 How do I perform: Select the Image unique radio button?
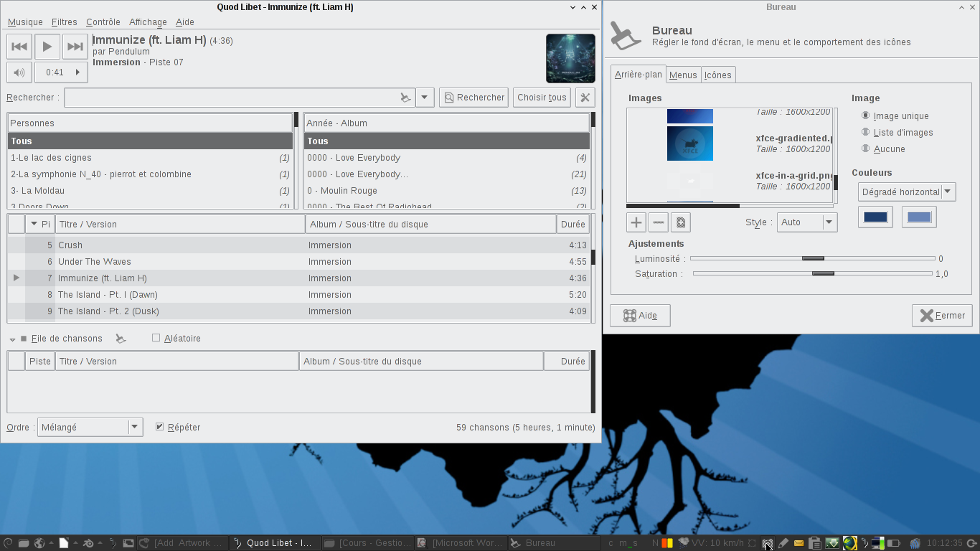(x=866, y=116)
